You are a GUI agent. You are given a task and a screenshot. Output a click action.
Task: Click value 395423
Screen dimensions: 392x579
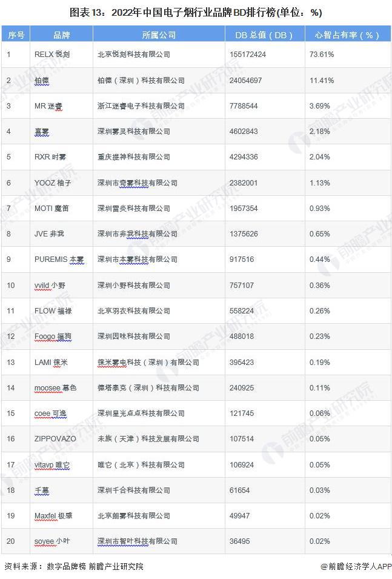click(241, 362)
